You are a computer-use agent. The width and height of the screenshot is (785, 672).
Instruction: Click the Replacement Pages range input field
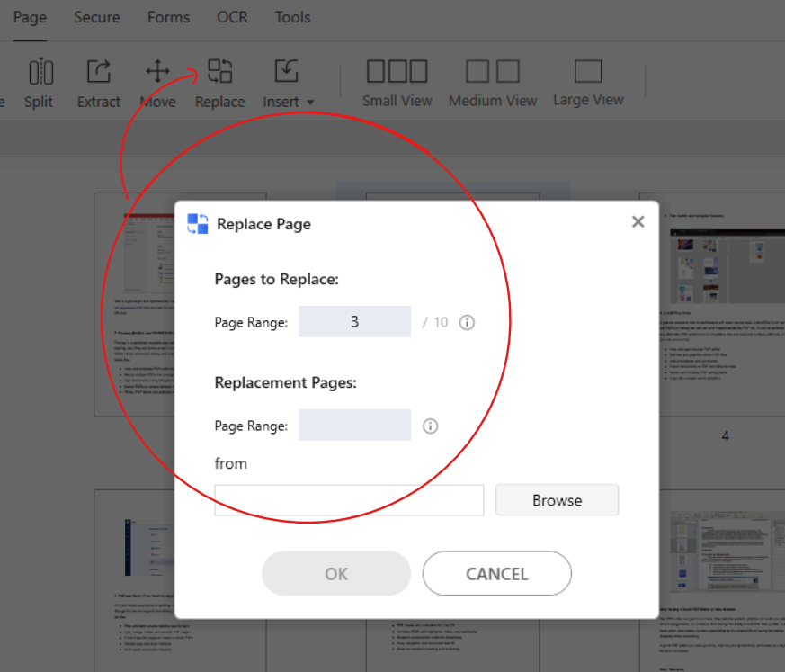(x=354, y=426)
